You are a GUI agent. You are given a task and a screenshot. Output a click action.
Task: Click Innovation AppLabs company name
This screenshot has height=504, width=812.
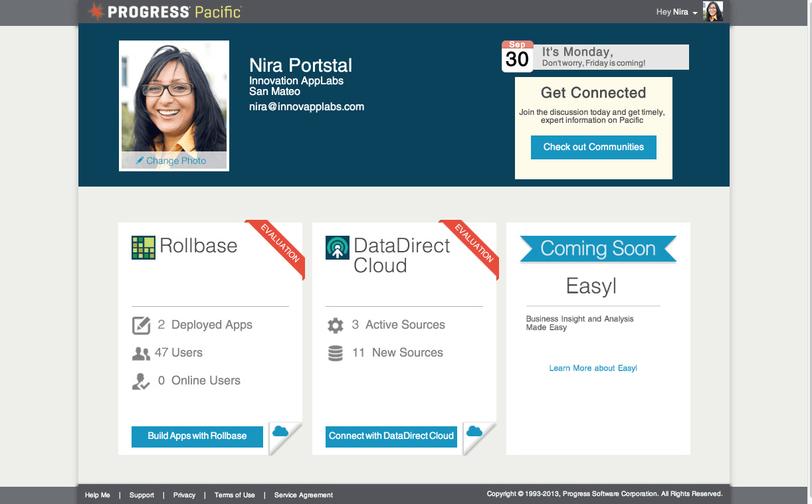296,81
